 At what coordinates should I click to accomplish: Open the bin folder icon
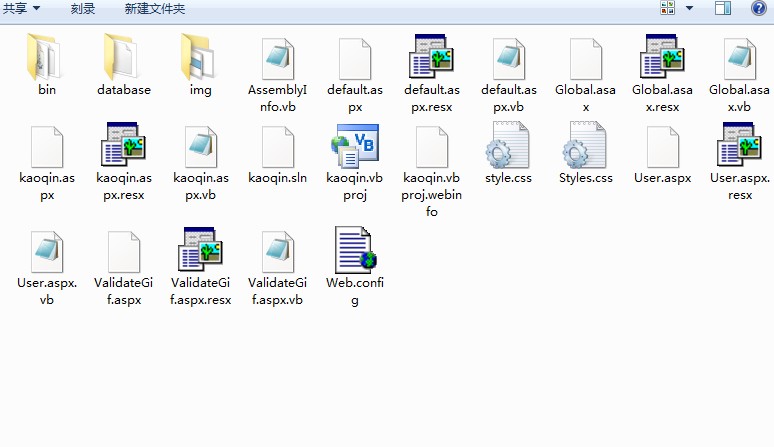point(45,57)
